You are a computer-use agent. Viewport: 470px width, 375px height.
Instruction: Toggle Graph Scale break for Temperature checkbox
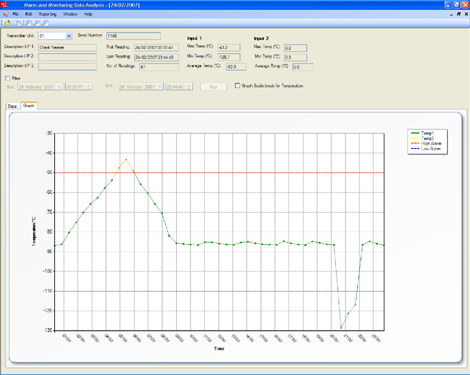tap(237, 86)
